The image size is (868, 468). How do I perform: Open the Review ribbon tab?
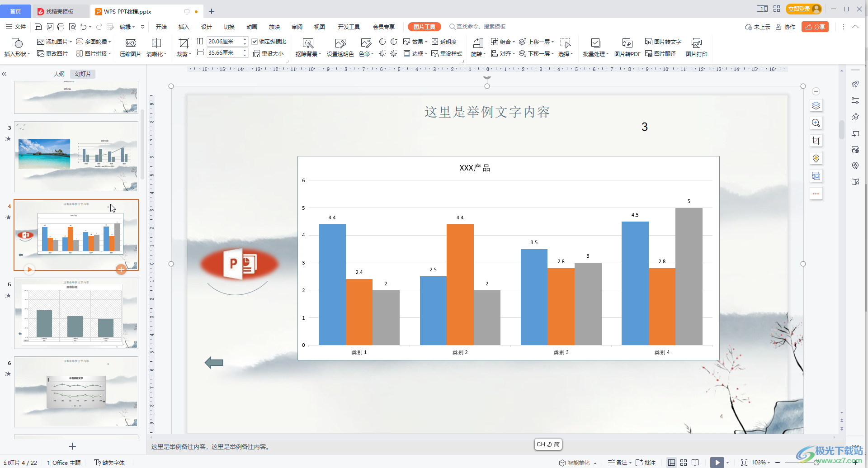297,27
